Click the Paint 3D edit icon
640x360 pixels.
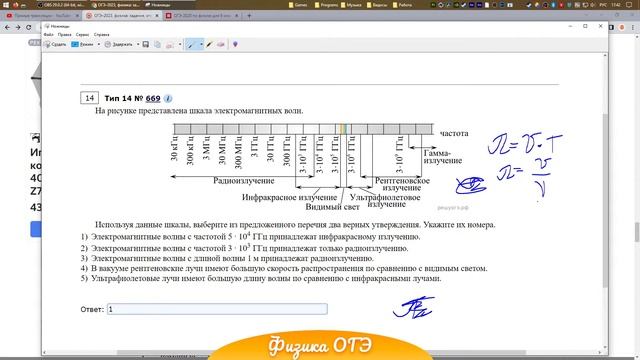(235, 44)
